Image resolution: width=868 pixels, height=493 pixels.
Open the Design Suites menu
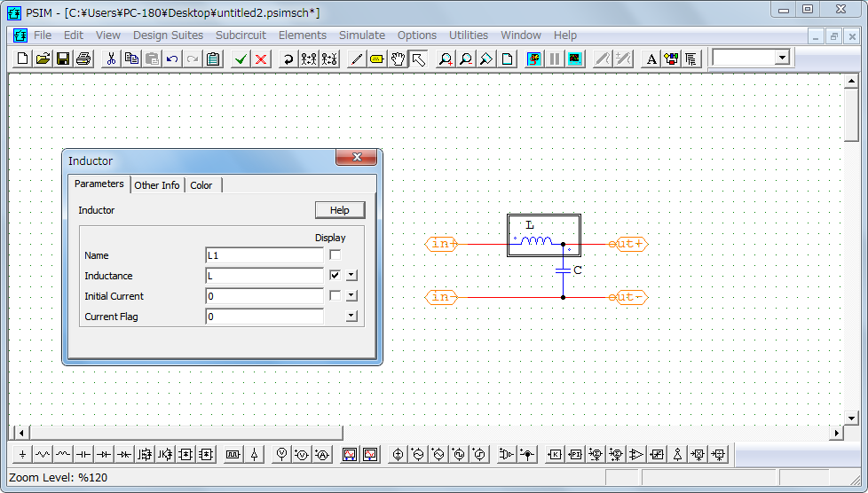point(168,35)
